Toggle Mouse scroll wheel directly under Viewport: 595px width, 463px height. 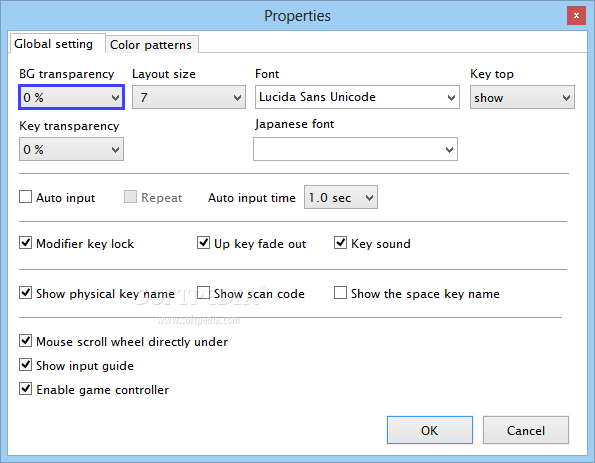point(25,341)
